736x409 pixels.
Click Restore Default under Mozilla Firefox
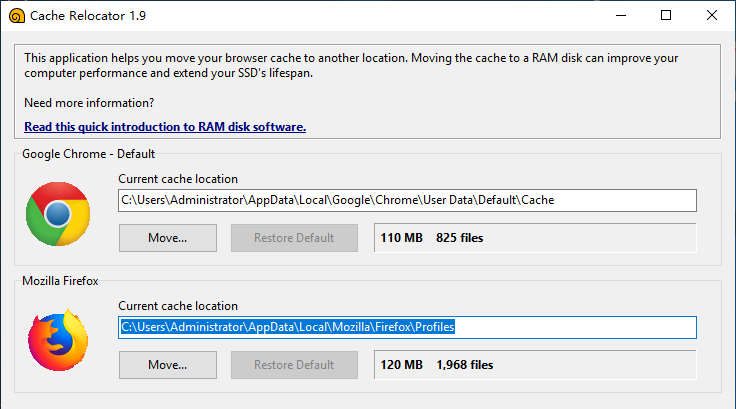(292, 364)
